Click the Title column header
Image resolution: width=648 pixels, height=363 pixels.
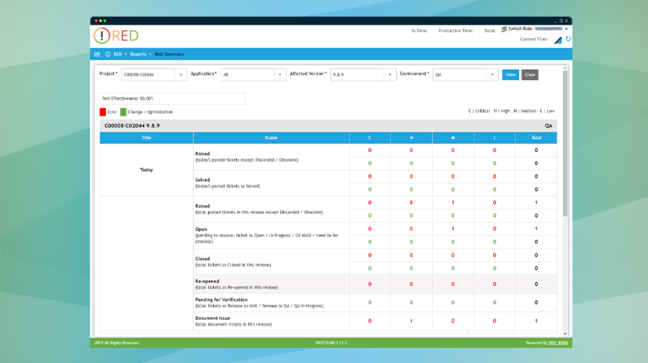tap(146, 138)
